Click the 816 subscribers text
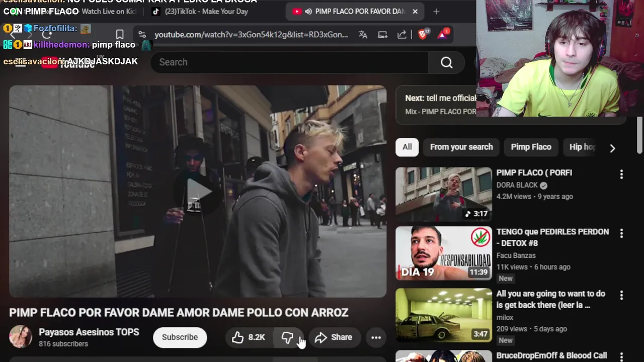The image size is (644, 362). (63, 344)
